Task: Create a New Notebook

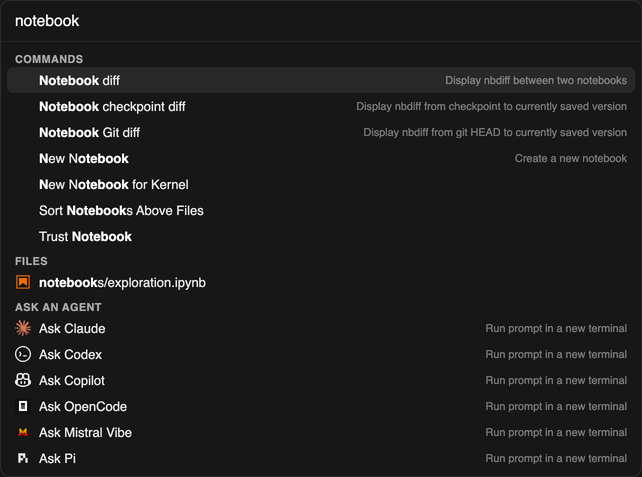Action: [x=321, y=158]
